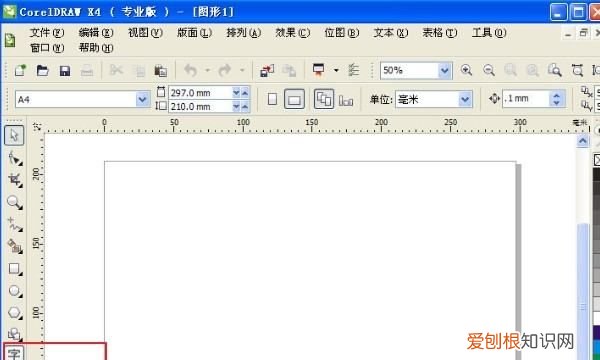600x360 pixels.
Task: Adjust the nudge offset .1 mm spinner
Action: tap(557, 99)
